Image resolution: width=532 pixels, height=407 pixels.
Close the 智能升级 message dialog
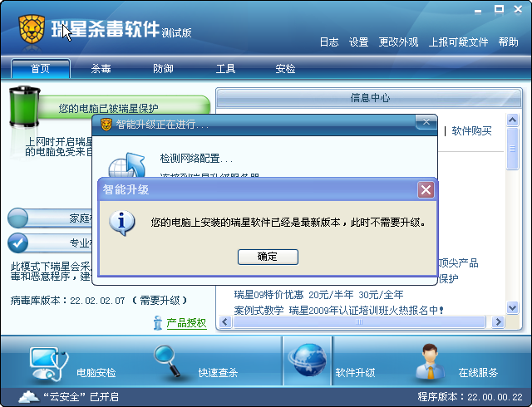click(x=426, y=189)
